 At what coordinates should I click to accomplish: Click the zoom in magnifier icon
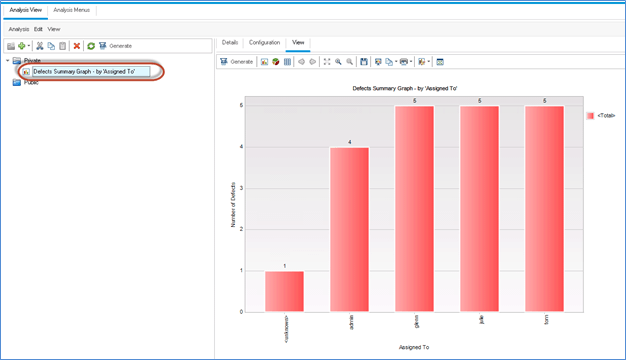338,62
